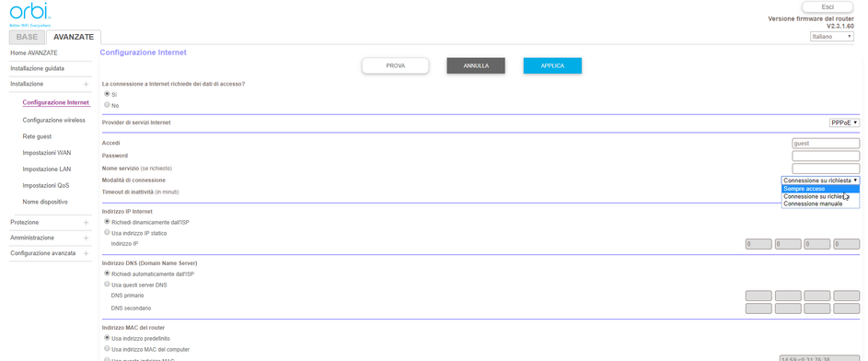This screenshot has width=868, height=361.
Task: Select Richiedi dinamicamente dall'ISP
Action: click(108, 221)
